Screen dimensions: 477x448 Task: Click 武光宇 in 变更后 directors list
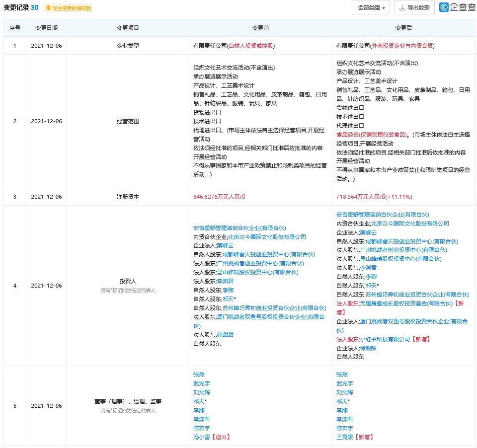(344, 383)
